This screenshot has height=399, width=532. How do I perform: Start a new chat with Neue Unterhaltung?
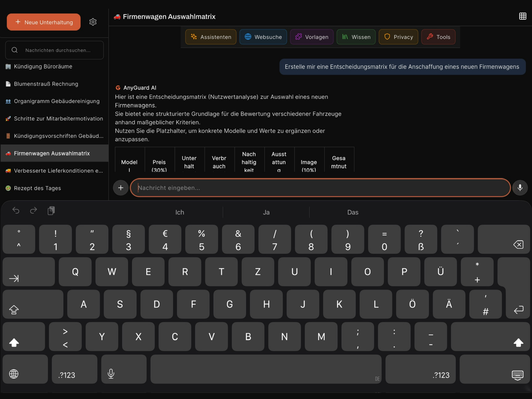[43, 22]
